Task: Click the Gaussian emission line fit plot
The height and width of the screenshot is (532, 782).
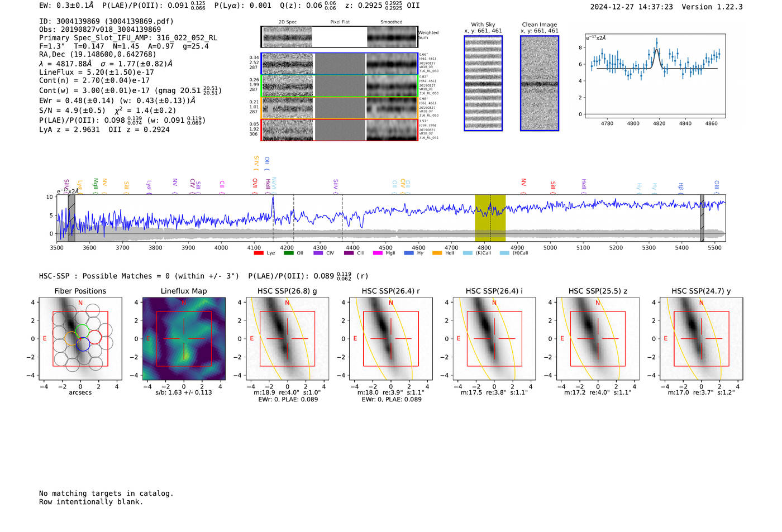Action: coord(655,76)
